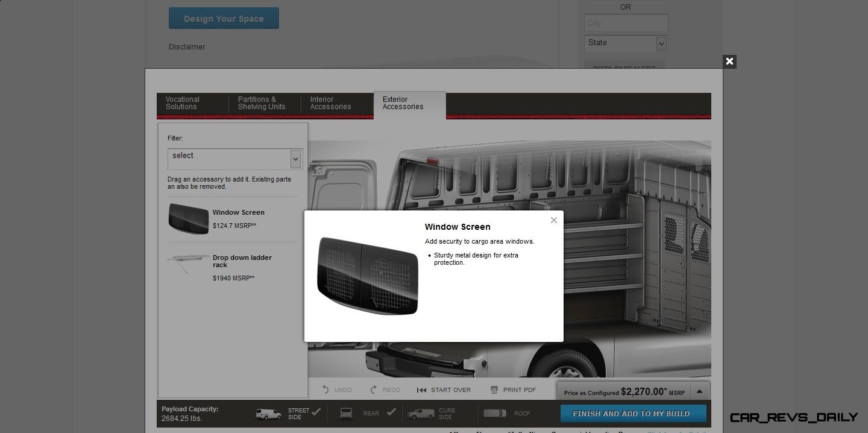Select the Window Screen thumbnail in list
The image size is (868, 433).
[x=189, y=218]
